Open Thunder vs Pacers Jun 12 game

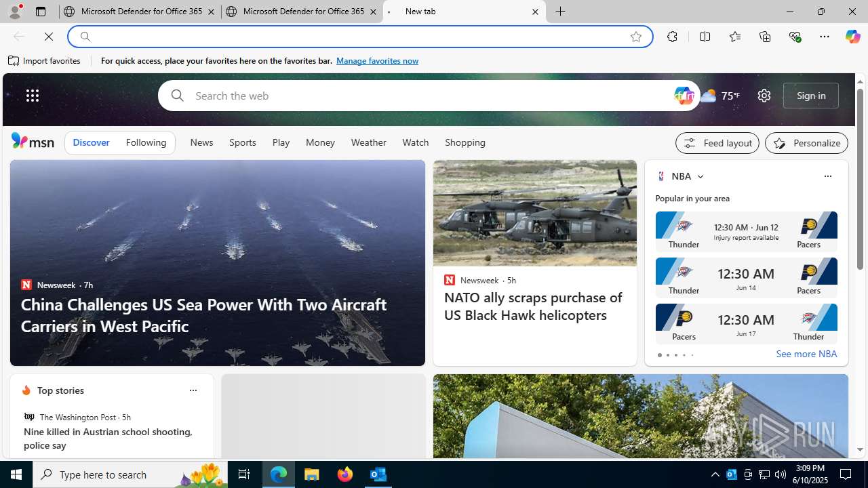(x=746, y=232)
